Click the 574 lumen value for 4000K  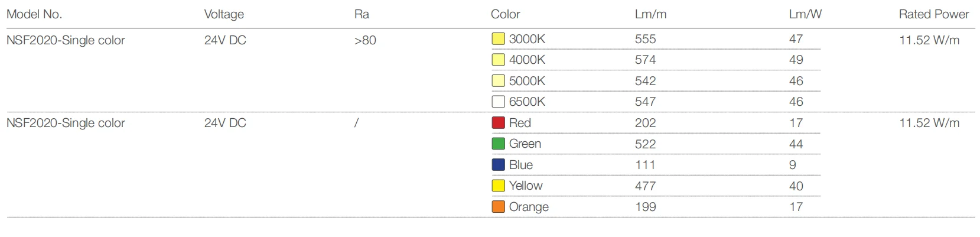click(645, 60)
